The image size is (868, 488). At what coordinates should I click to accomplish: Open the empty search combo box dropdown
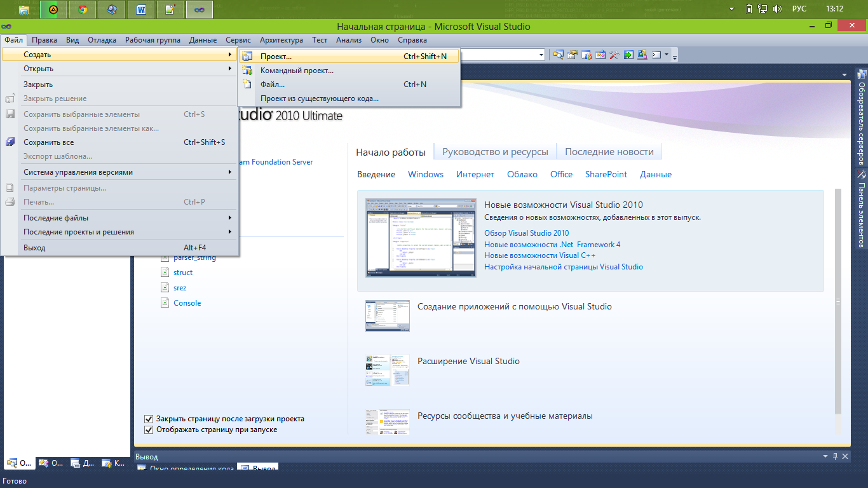tap(541, 55)
